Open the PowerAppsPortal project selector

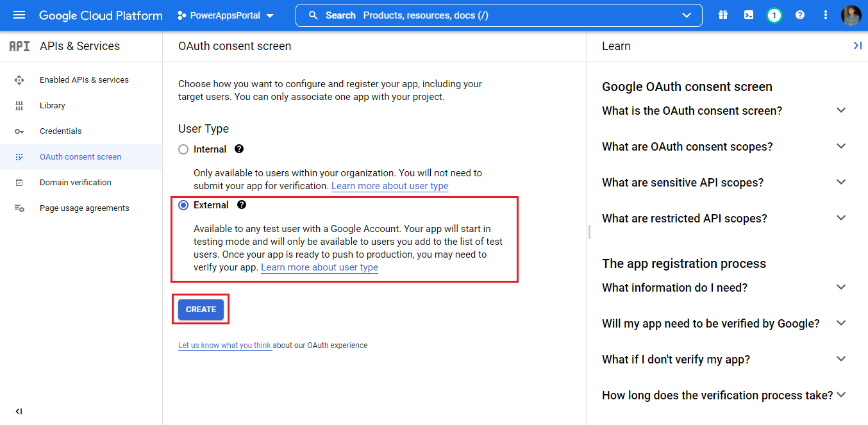(226, 15)
